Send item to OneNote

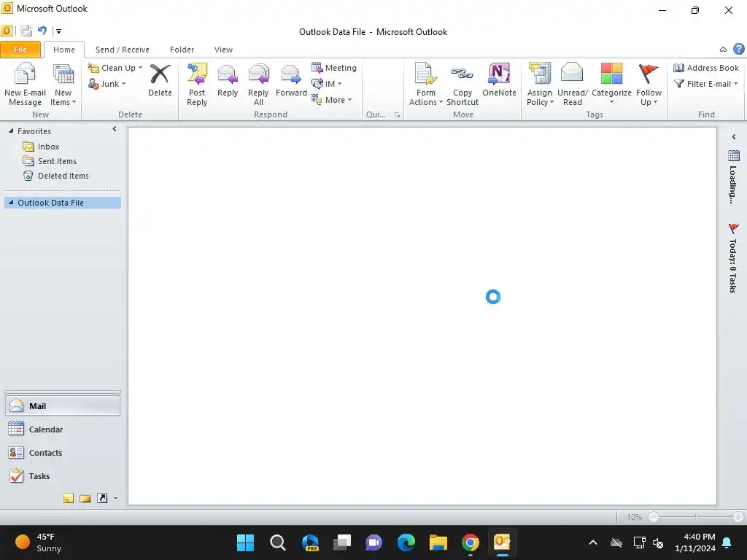tap(499, 80)
